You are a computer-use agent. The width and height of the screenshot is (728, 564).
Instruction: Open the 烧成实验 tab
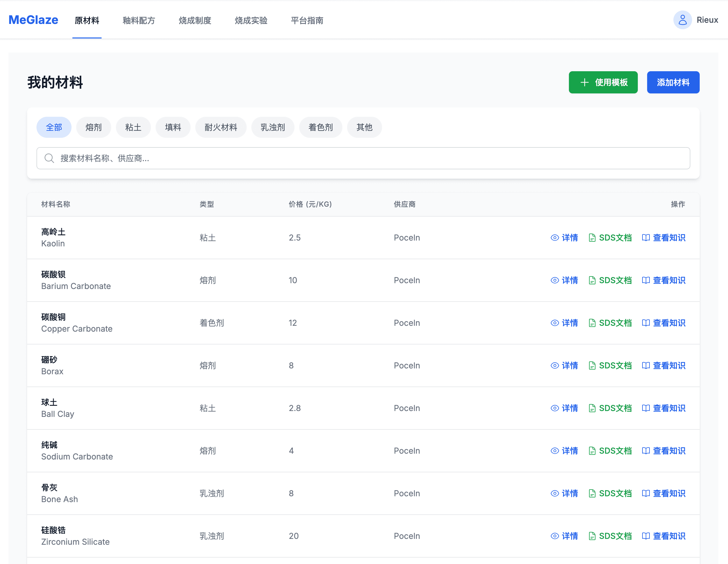251,20
